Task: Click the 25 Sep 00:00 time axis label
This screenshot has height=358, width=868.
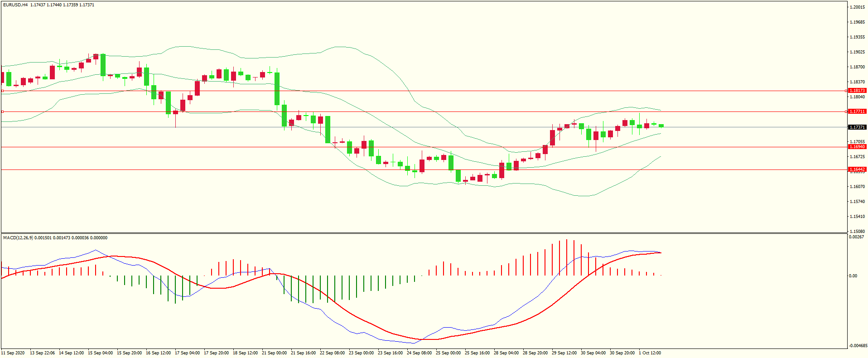Action: (x=448, y=353)
